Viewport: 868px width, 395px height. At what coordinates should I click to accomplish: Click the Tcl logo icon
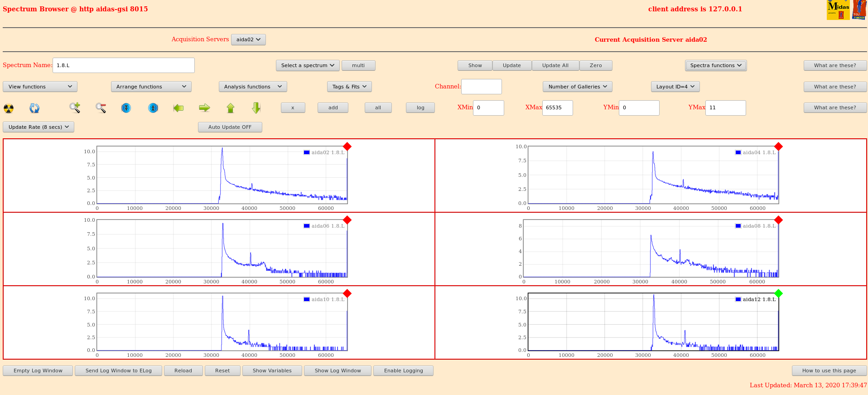coord(859,10)
